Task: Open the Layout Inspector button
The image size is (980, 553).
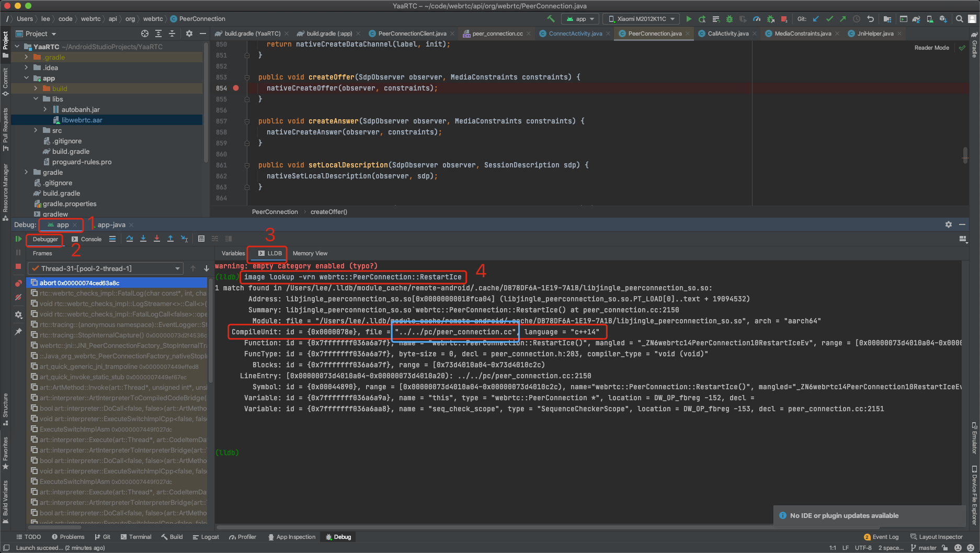Action: [x=937, y=537]
